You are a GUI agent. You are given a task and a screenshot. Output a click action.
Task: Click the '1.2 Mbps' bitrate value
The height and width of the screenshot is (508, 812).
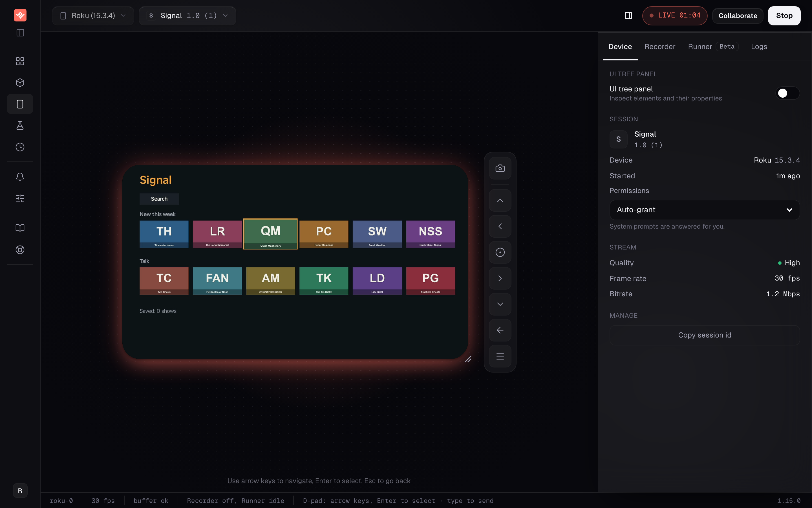783,294
